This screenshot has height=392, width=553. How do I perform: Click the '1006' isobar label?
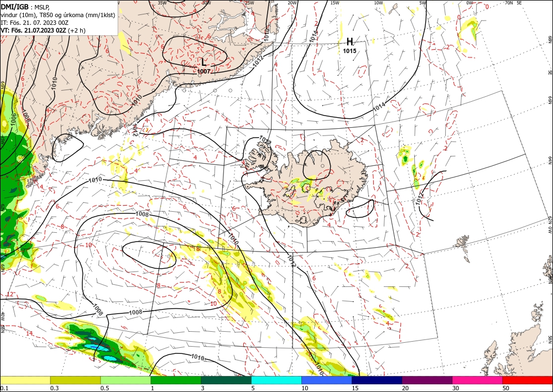pos(13,119)
